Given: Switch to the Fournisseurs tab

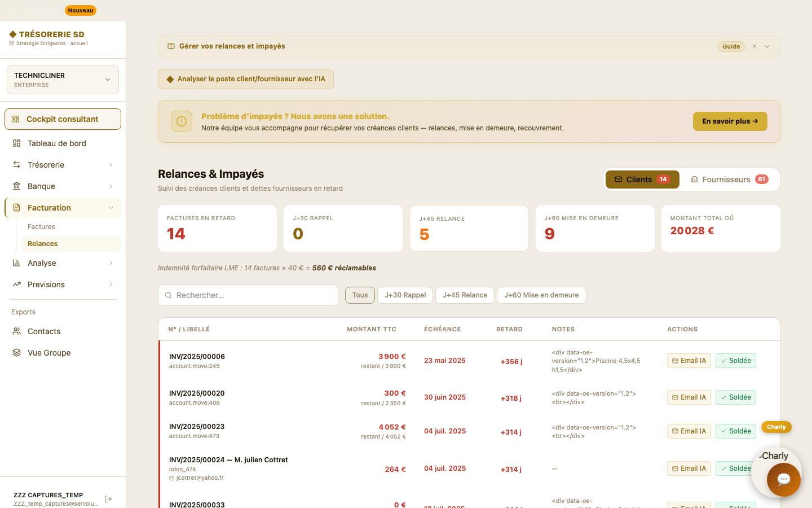Looking at the screenshot, I should click(729, 179).
